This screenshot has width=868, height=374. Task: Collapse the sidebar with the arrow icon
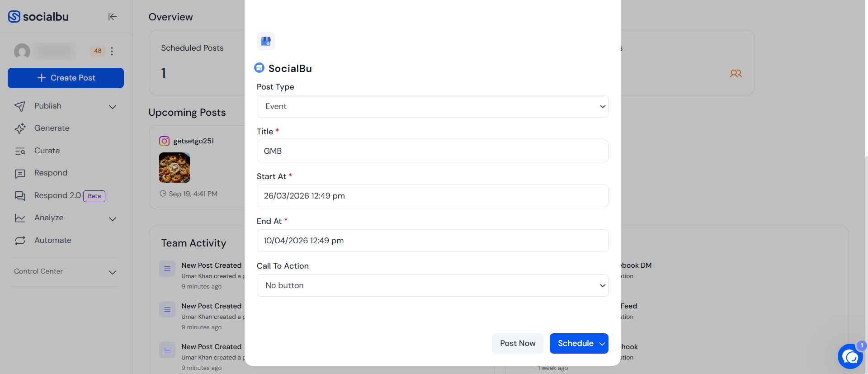pos(113,17)
